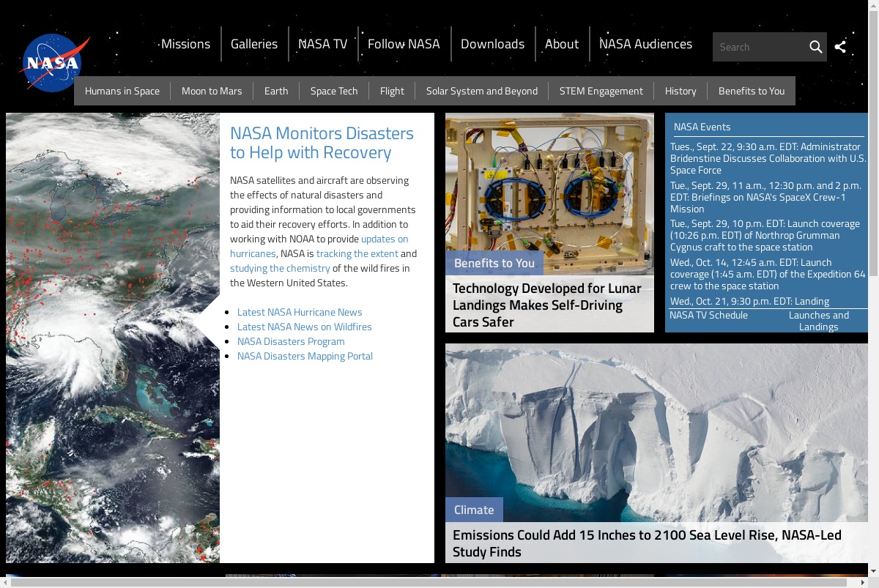
Task: Open the SpaceX Crew-1 briefings event
Action: pos(765,197)
